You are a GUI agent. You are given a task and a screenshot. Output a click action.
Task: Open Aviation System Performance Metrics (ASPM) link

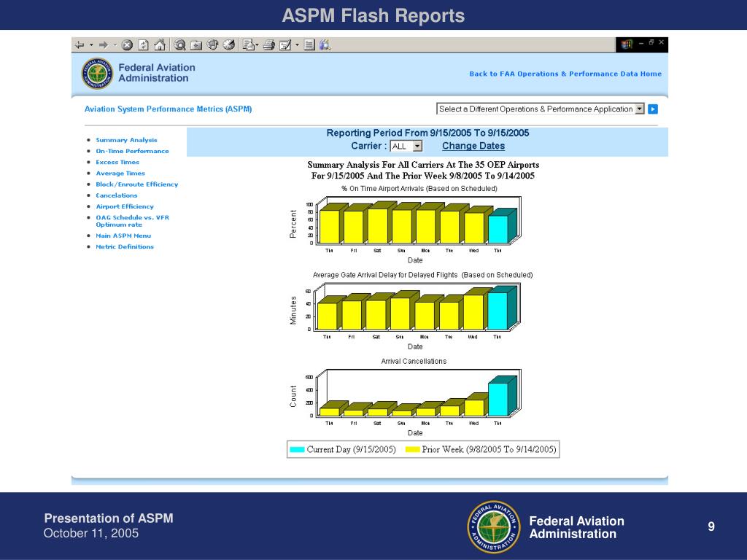point(169,109)
